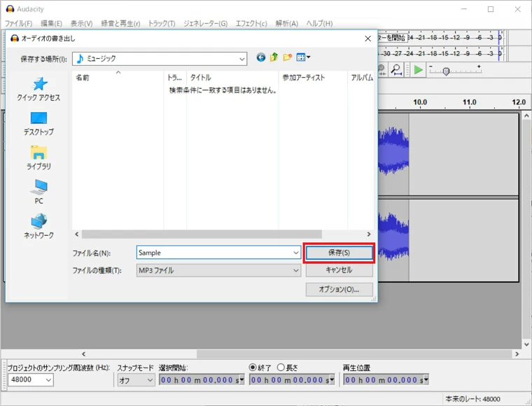Click green play-at-speed button
Screen dimensions: 532x406
point(418,69)
